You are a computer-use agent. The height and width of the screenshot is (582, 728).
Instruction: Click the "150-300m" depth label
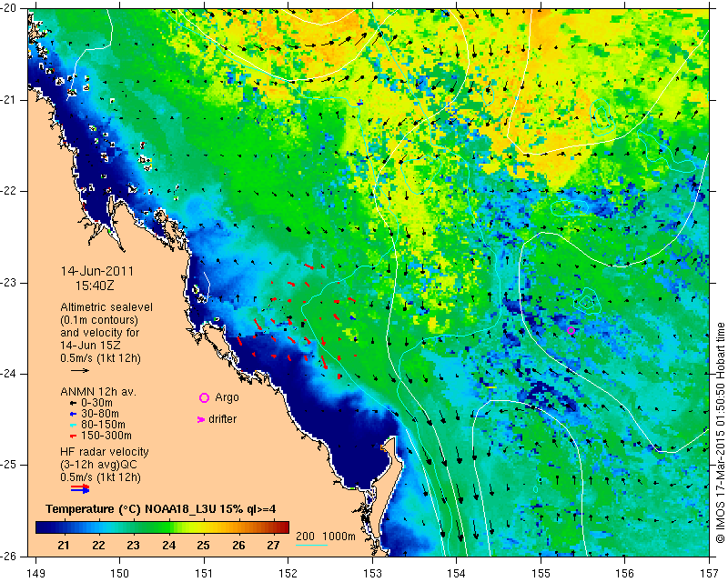[106, 436]
